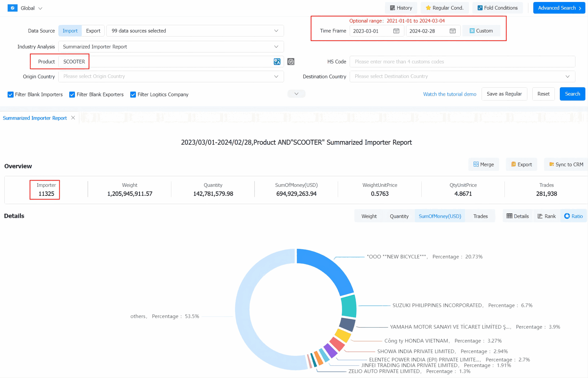Open calendar picker for end date

pos(452,31)
